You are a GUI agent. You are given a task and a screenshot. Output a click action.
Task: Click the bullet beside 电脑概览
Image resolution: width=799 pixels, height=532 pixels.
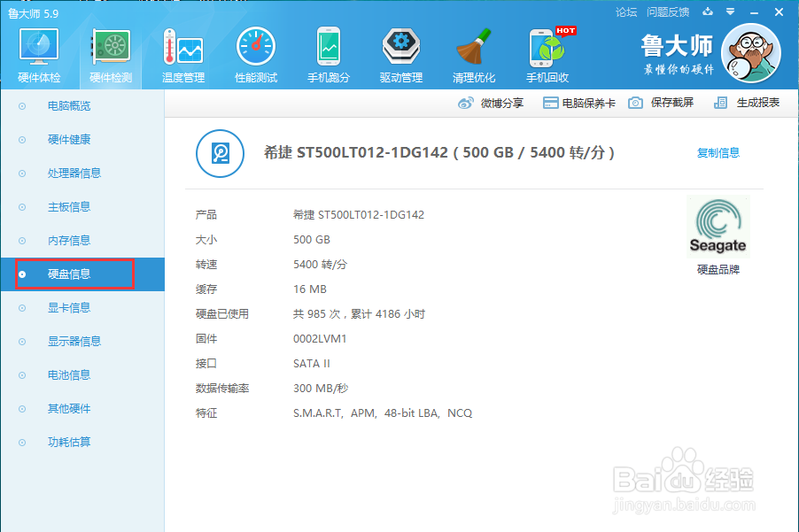point(22,106)
